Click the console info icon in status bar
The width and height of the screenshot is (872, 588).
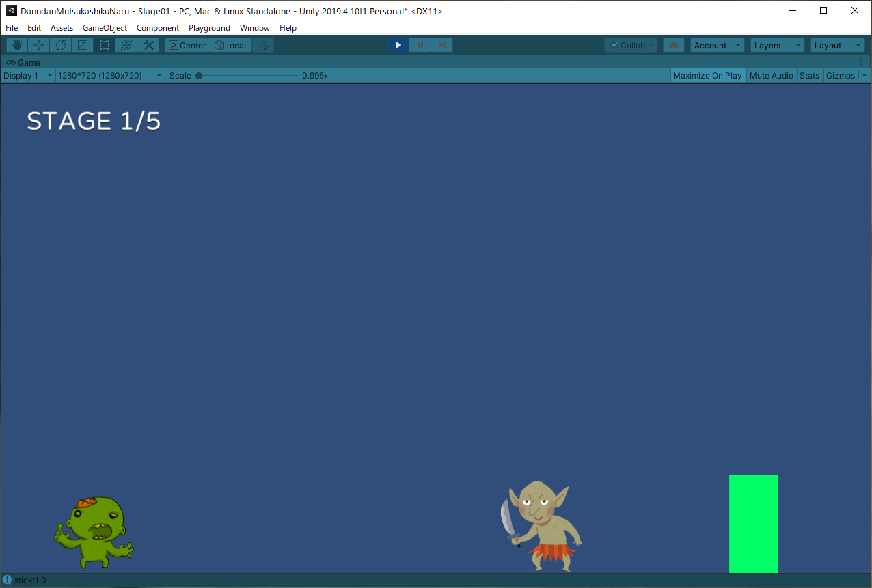(x=7, y=580)
